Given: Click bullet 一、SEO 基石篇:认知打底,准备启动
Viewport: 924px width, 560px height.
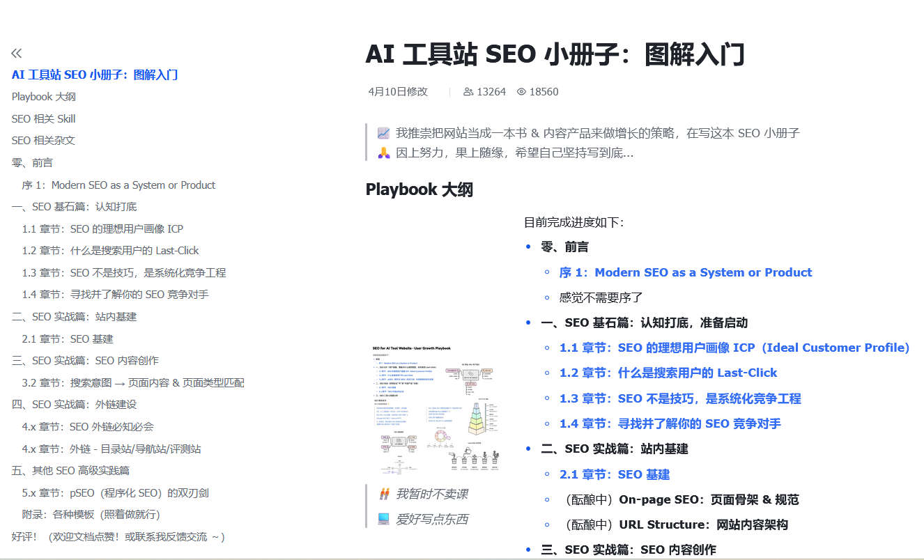Looking at the screenshot, I should click(645, 322).
